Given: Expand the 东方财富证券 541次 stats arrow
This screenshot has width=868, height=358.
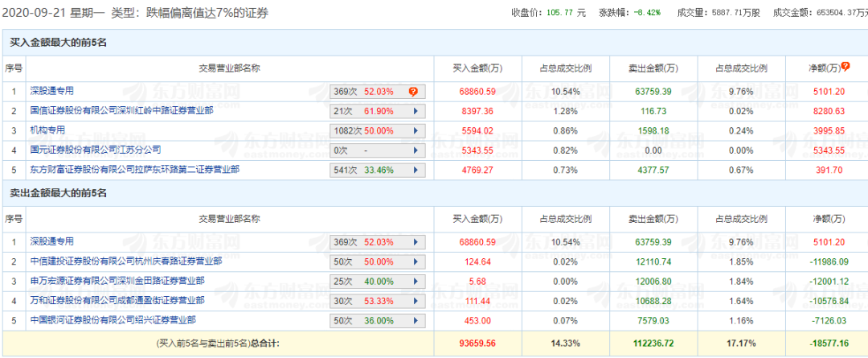Looking at the screenshot, I should point(416,170).
